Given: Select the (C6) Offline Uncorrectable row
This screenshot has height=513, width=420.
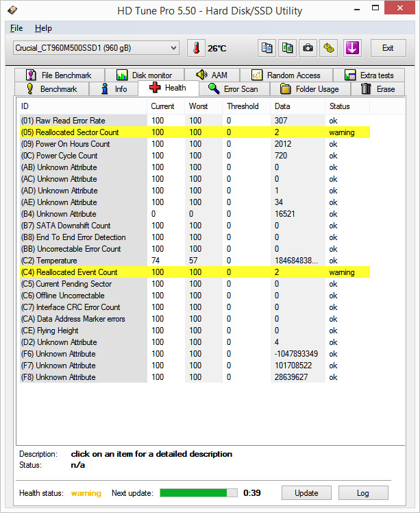Looking at the screenshot, I should (x=195, y=296).
